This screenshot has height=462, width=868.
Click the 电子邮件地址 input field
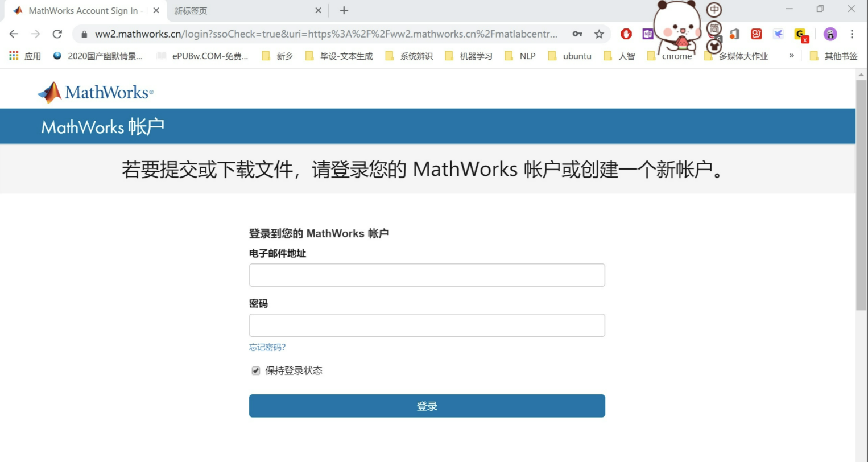tap(427, 275)
